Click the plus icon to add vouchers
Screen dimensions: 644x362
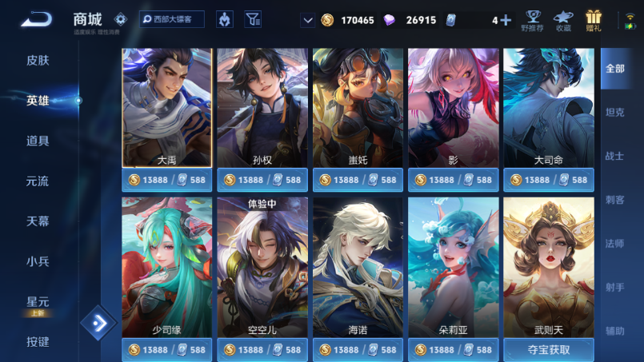click(506, 20)
